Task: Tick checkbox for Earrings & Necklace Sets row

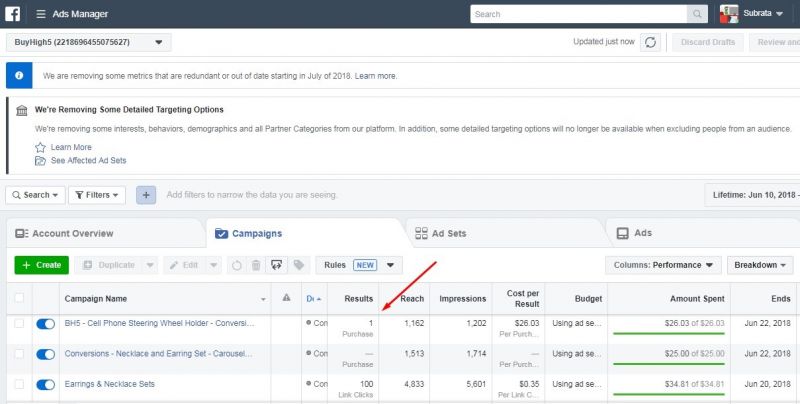Action: pyautogui.click(x=19, y=385)
